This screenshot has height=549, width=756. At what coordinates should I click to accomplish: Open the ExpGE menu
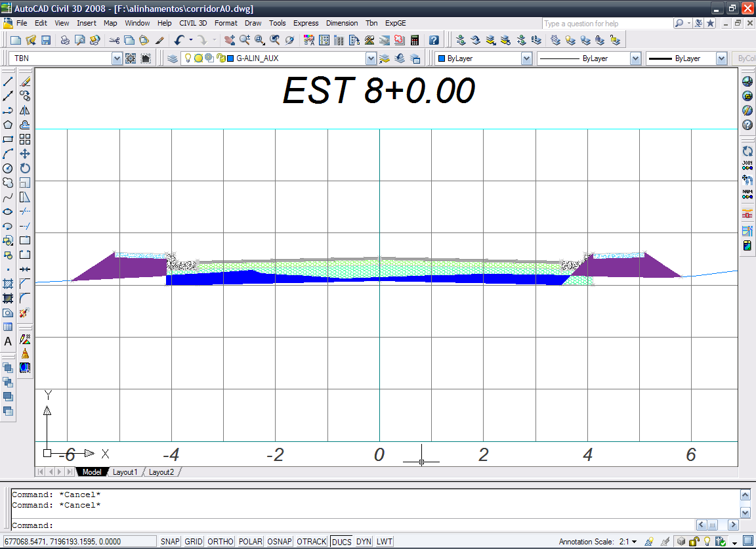click(395, 23)
